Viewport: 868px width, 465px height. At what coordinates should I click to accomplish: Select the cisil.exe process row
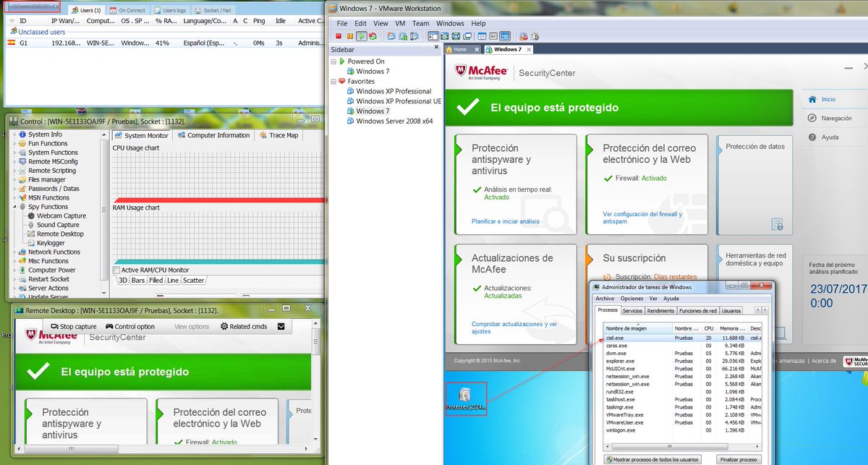pos(683,337)
